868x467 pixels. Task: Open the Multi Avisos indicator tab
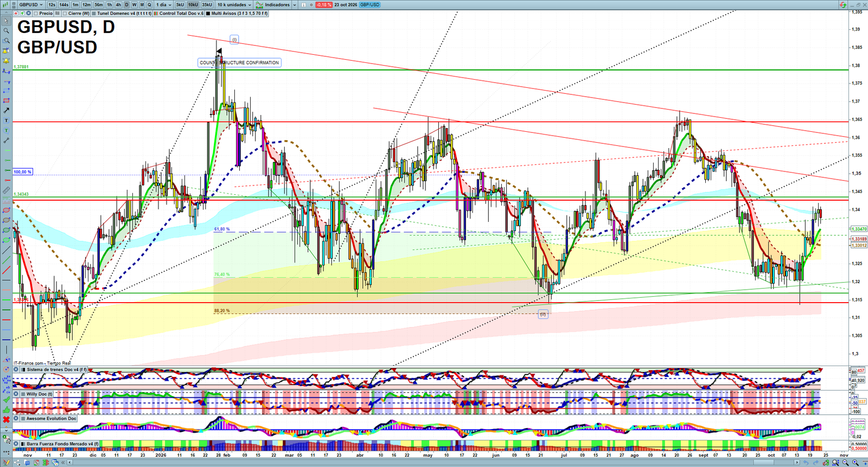point(237,14)
